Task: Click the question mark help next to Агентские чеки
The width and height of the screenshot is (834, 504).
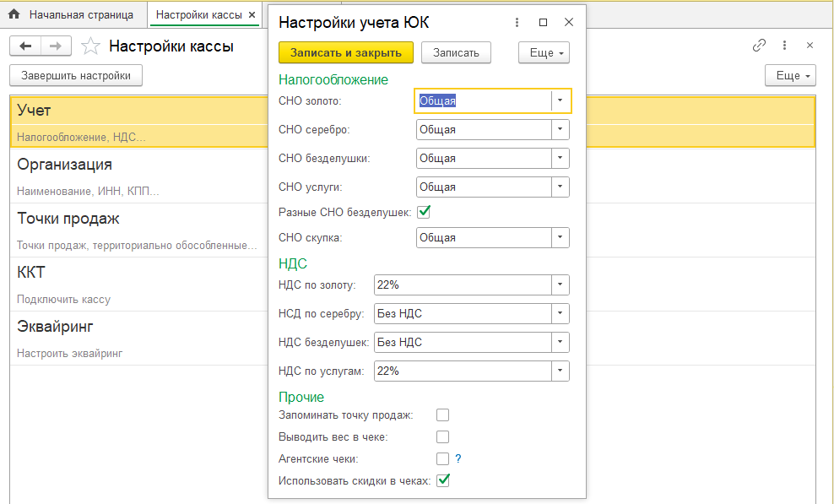Action: (x=458, y=459)
